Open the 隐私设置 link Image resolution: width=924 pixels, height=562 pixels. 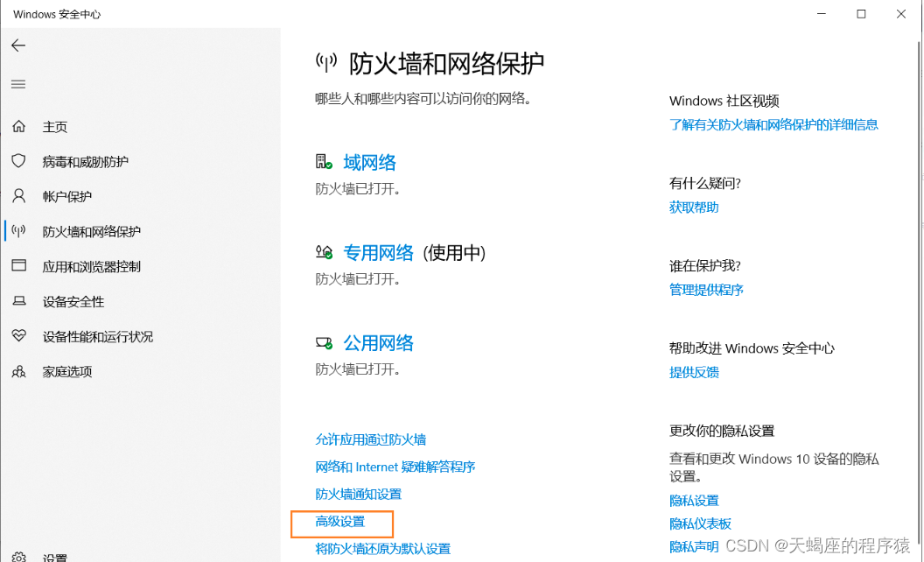[694, 501]
